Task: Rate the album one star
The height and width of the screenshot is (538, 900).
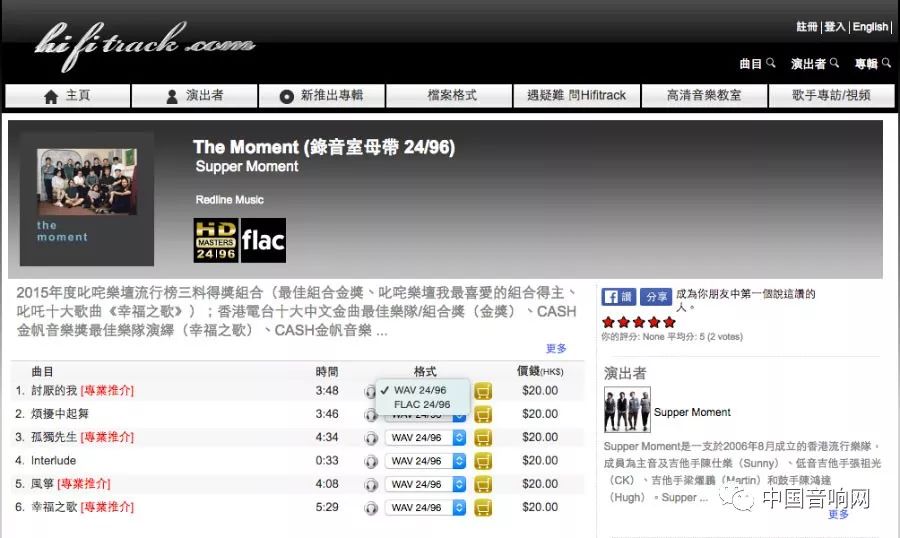Action: pos(608,322)
